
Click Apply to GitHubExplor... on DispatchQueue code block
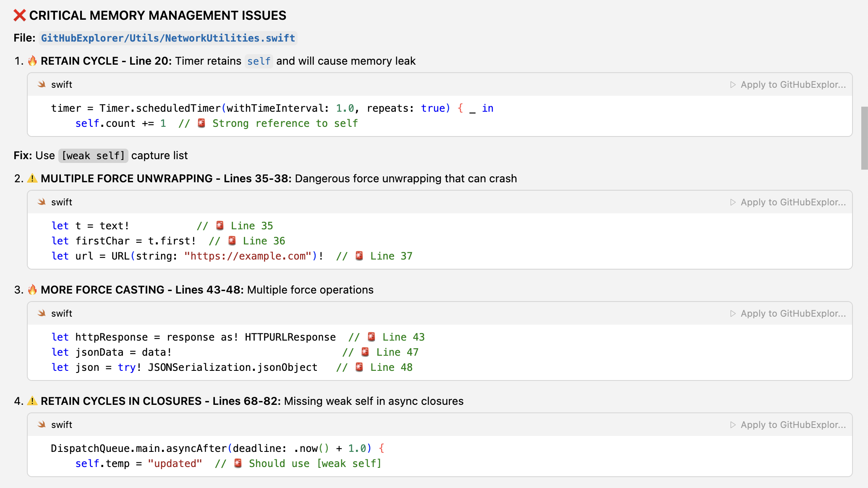click(788, 425)
